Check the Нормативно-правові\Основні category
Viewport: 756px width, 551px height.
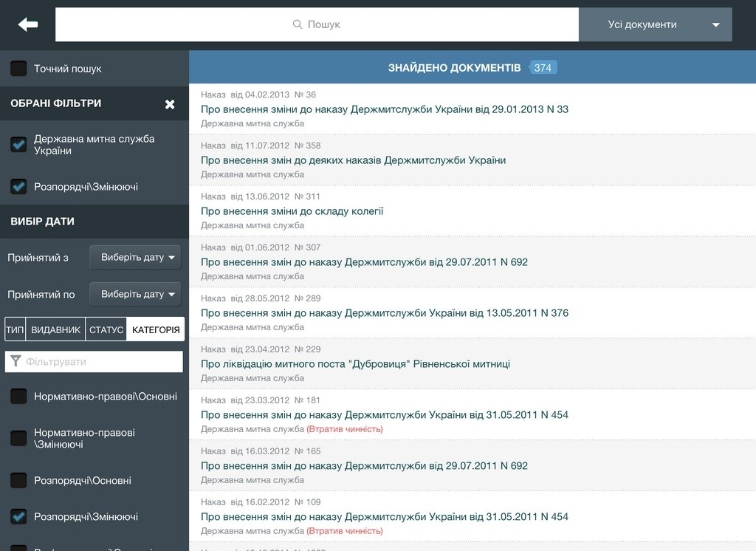18,397
